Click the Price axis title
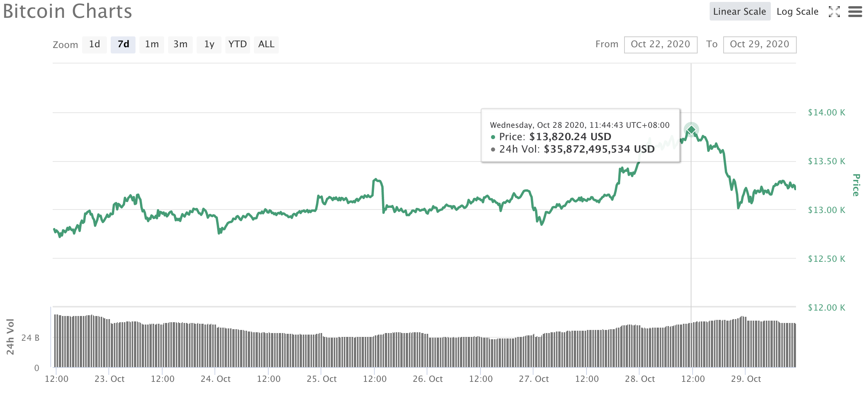 tap(856, 185)
